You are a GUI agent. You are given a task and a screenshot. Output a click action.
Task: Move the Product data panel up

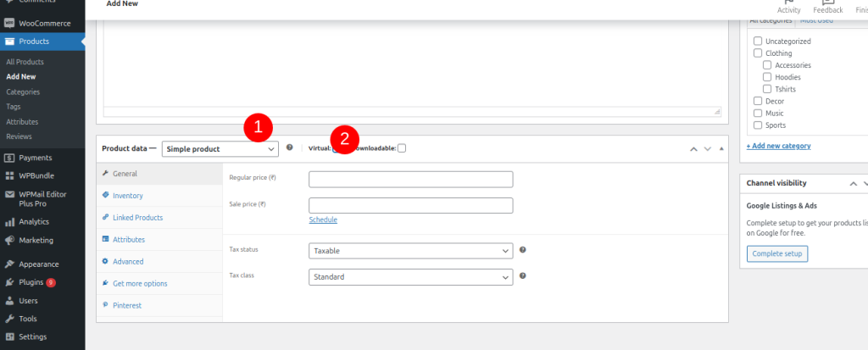(x=693, y=148)
